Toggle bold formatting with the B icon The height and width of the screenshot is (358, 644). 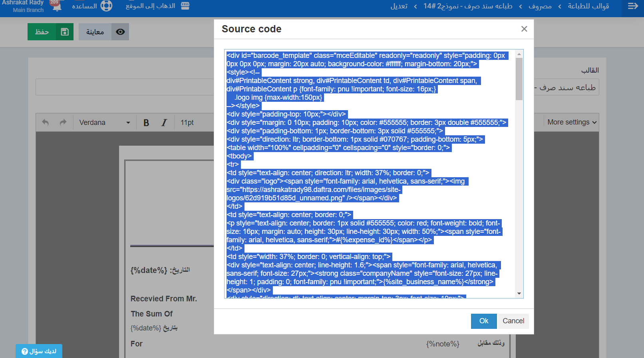pyautogui.click(x=146, y=123)
